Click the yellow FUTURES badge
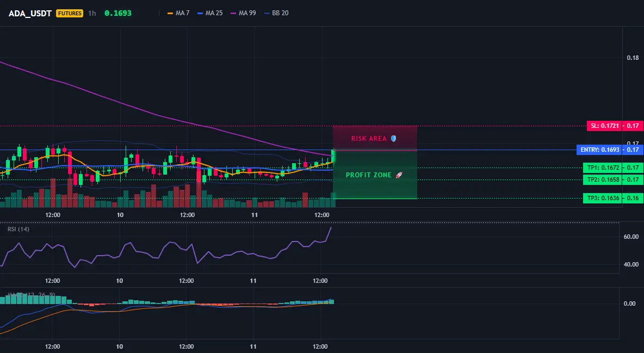Screen dimensions: 644x353 (70, 13)
